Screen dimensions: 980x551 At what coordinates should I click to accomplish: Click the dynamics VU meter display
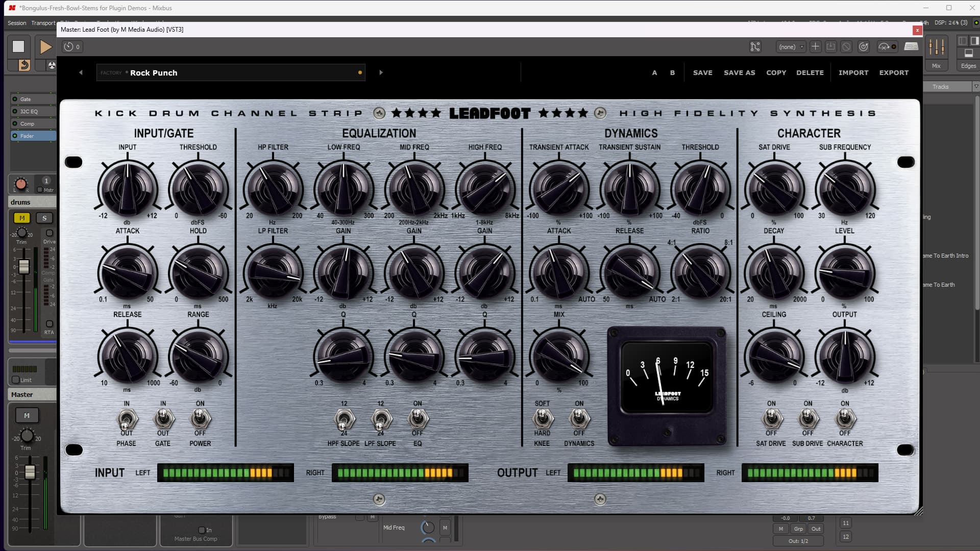click(667, 378)
